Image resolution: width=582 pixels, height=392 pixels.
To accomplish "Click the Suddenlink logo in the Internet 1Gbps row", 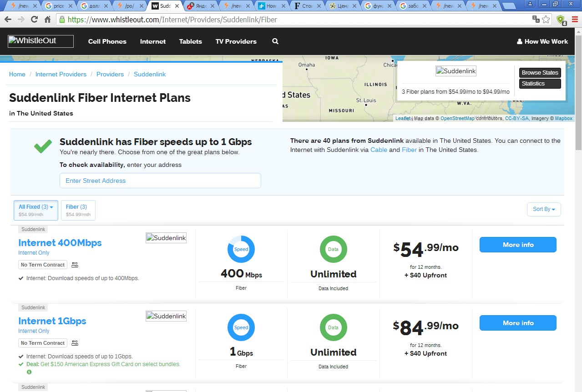I will 166,316.
